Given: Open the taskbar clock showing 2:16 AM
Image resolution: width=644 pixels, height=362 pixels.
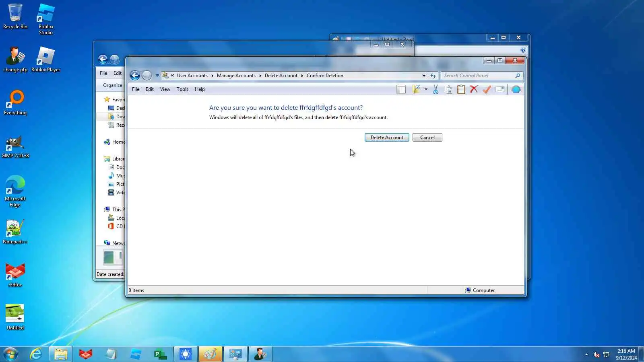Looking at the screenshot, I should pyautogui.click(x=626, y=354).
